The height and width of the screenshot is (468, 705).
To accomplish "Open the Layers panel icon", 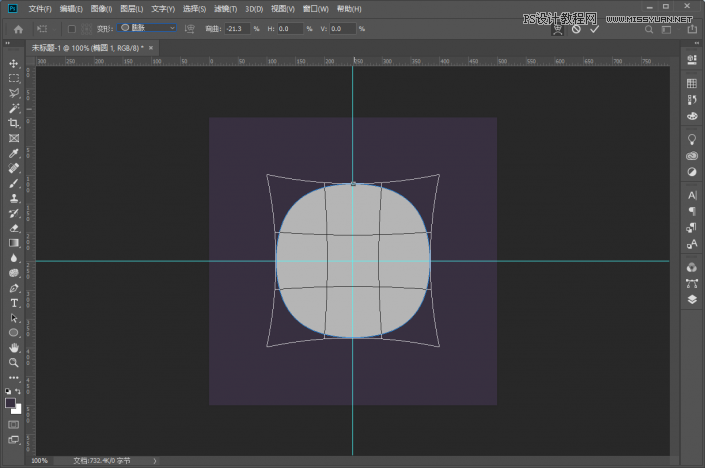I will point(692,298).
